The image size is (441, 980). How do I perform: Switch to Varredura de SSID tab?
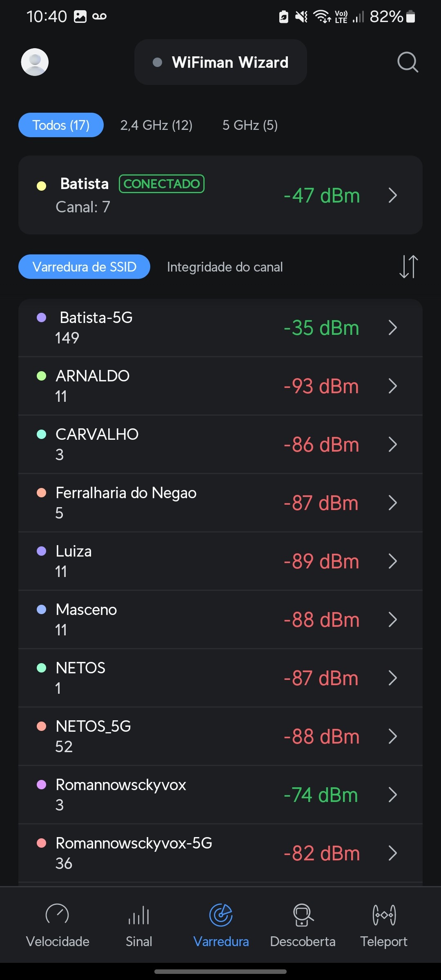tap(84, 267)
